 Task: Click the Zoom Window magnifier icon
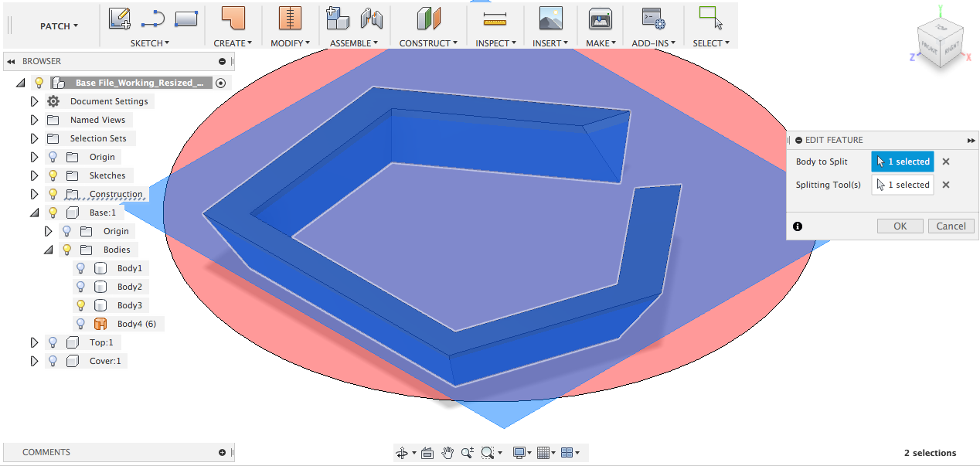487,453
